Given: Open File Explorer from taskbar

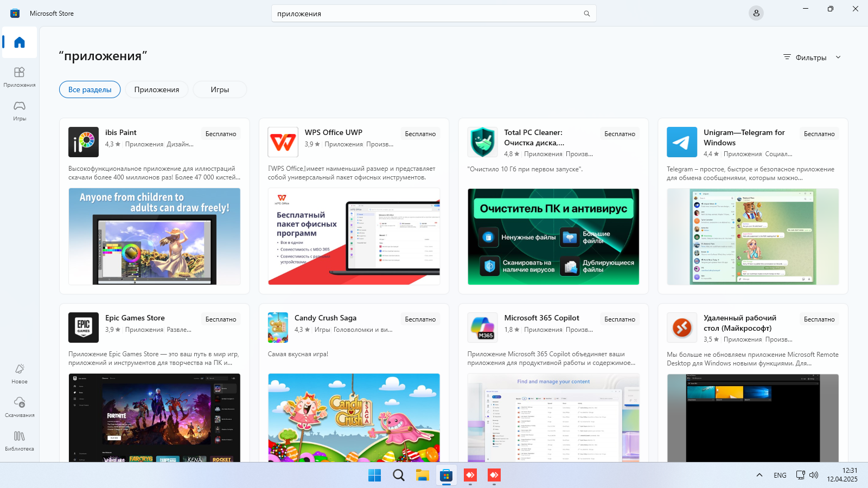Looking at the screenshot, I should pos(422,476).
